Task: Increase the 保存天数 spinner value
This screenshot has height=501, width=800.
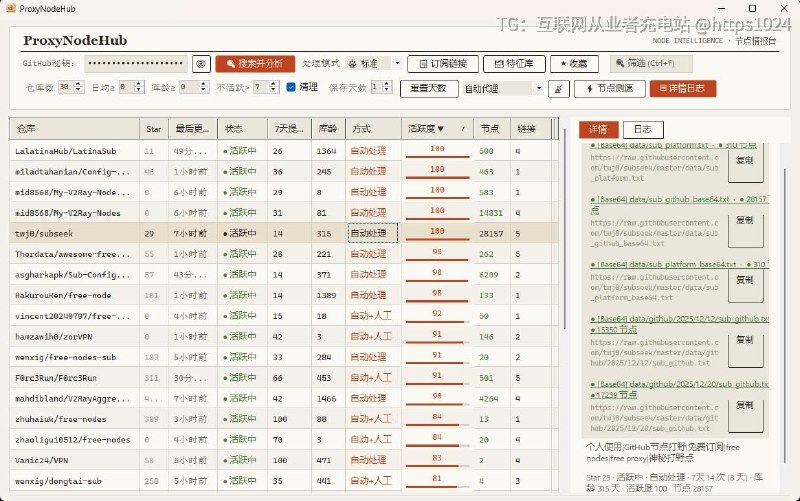Action: 387,84
